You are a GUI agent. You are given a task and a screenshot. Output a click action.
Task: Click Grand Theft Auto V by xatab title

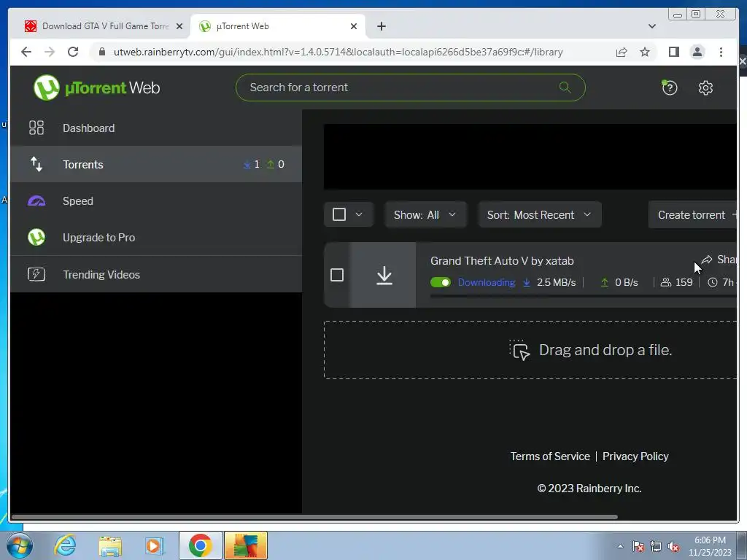[502, 261]
